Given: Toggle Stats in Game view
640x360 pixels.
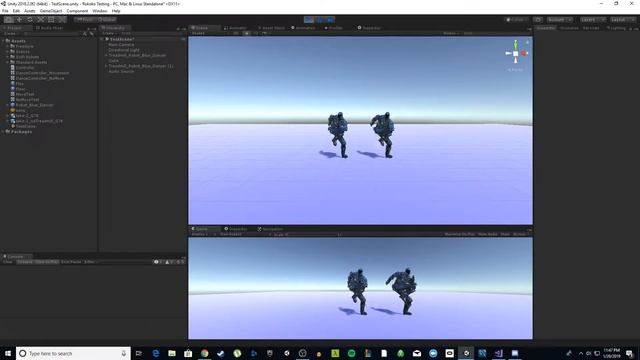Looking at the screenshot, I should (505, 234).
